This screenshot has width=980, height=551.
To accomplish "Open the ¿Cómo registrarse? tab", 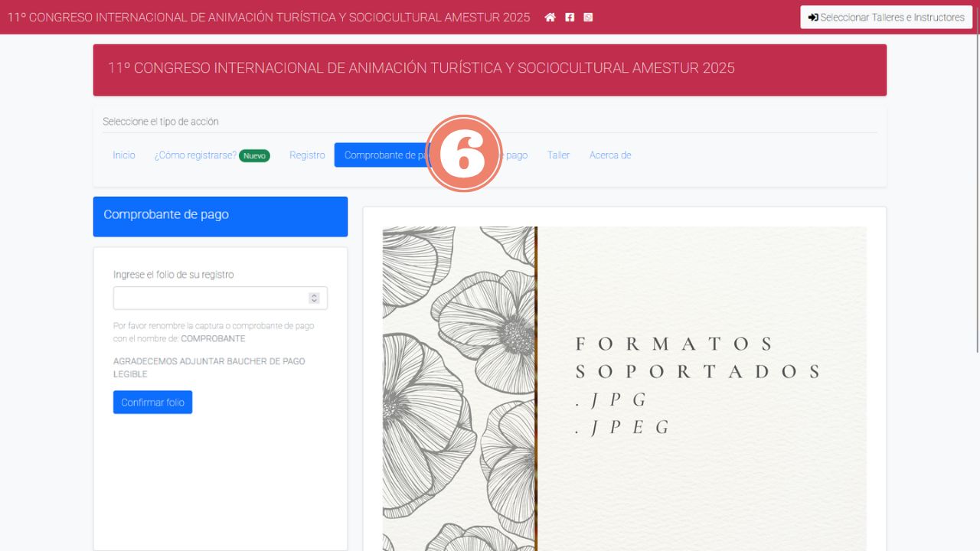I will pyautogui.click(x=195, y=155).
